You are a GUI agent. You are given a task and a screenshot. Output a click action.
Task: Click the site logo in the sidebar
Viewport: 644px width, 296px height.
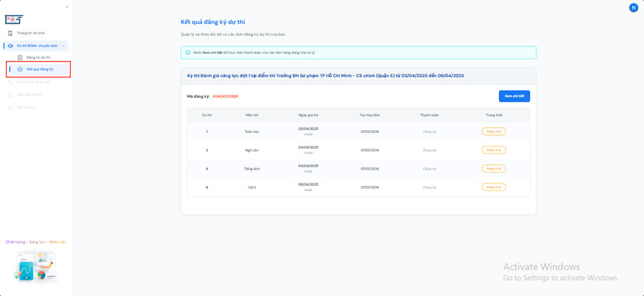14,19
